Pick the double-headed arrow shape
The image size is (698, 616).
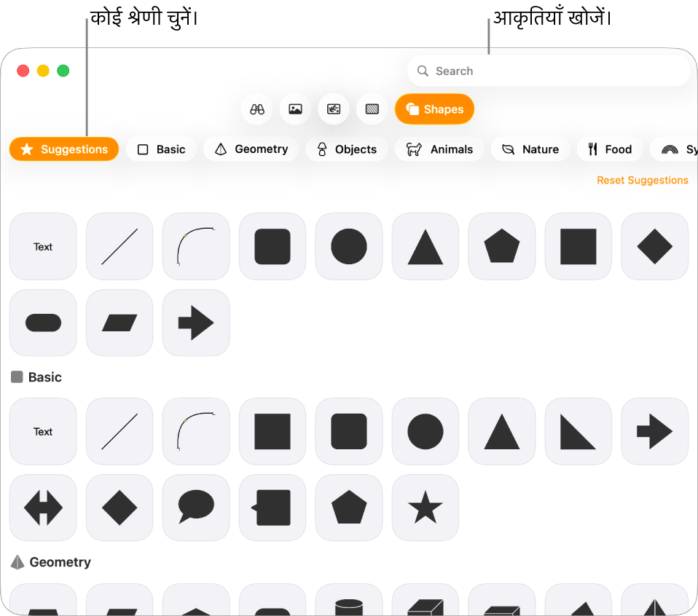tap(43, 508)
